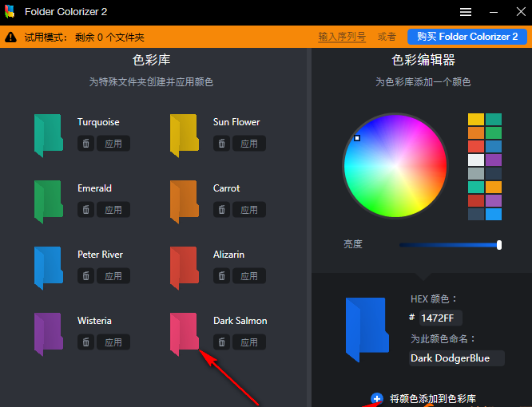532x407 pixels.
Task: Pick the dark navy swatch beside gray
Action: click(x=494, y=173)
